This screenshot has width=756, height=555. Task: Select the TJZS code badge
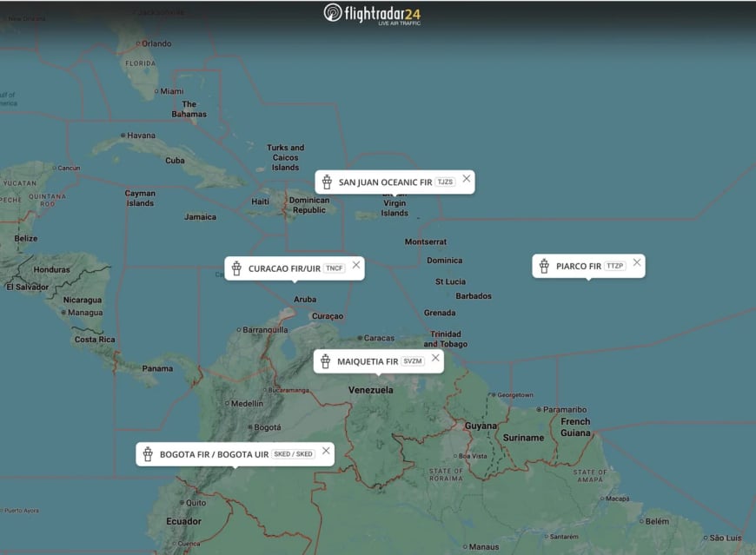coord(445,182)
